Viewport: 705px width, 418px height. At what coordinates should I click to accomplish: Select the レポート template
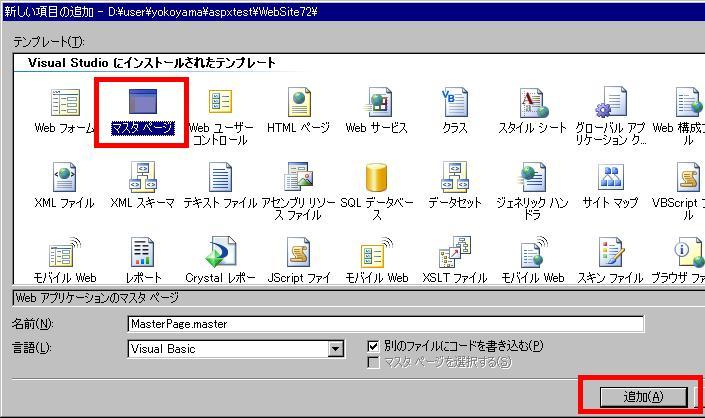pos(143,261)
